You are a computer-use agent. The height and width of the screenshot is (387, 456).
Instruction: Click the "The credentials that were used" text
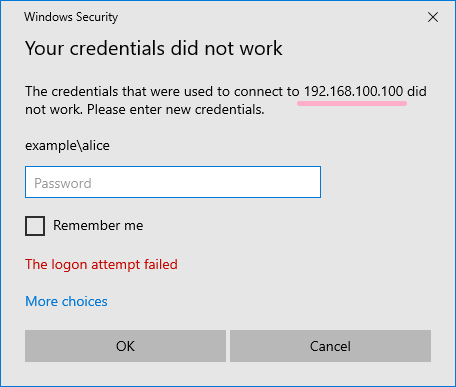point(119,91)
